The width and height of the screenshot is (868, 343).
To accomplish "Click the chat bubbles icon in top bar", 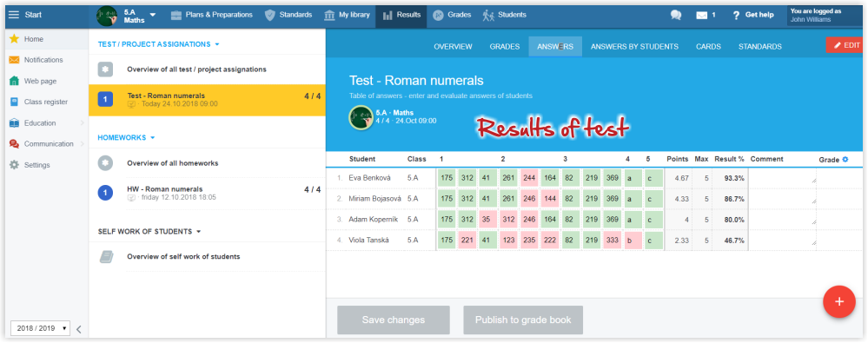I will pyautogui.click(x=676, y=16).
